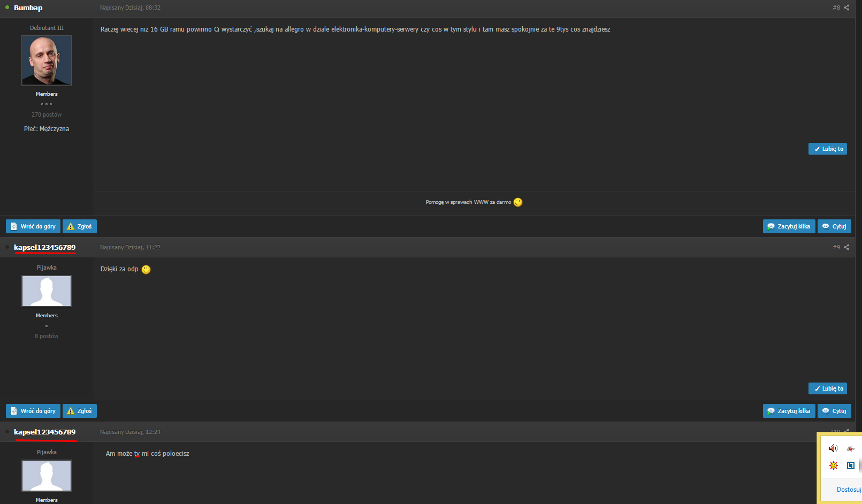Click Wróć do góry under post #9
862x504 pixels.
33,411
